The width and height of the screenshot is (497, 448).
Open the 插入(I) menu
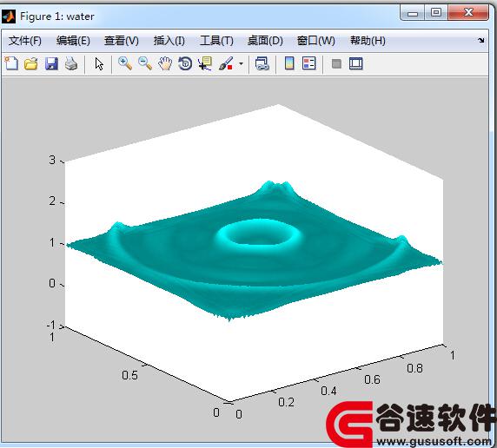click(169, 41)
